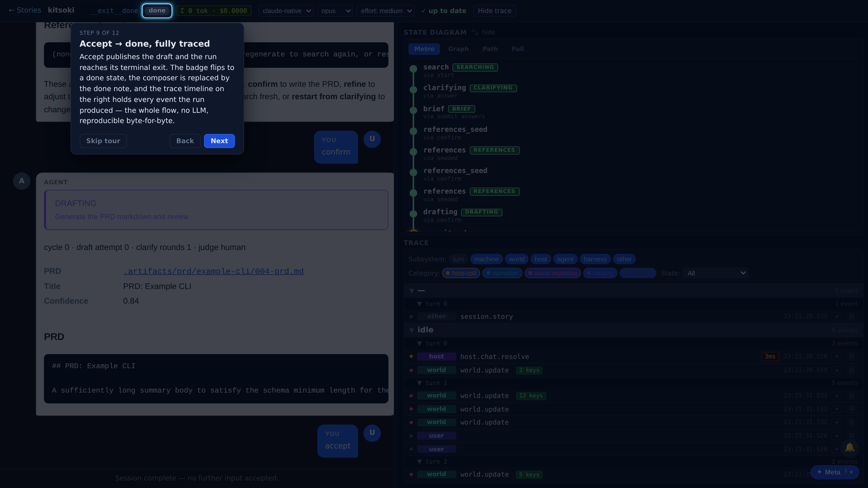
Task: Click plus icon on world.update 12 keys row
Action: pos(837,395)
